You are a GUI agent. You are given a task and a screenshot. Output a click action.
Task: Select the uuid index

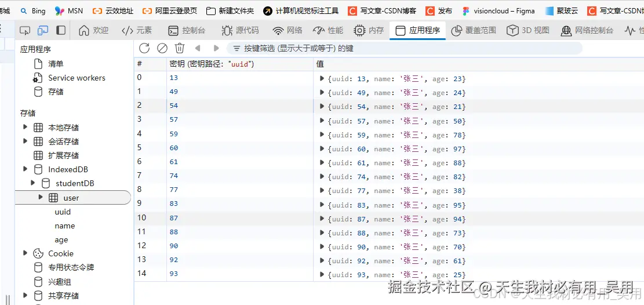63,212
